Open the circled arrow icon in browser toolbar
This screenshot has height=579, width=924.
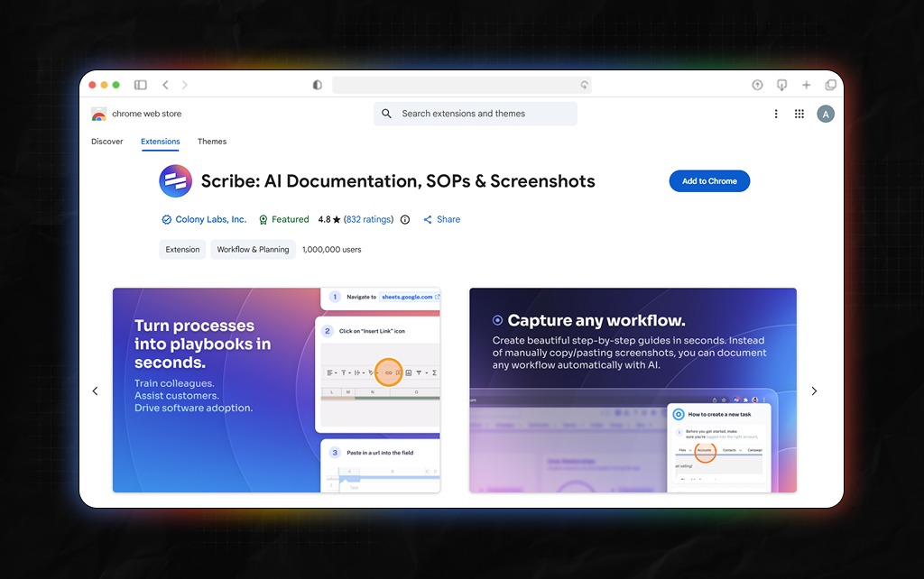(x=757, y=85)
